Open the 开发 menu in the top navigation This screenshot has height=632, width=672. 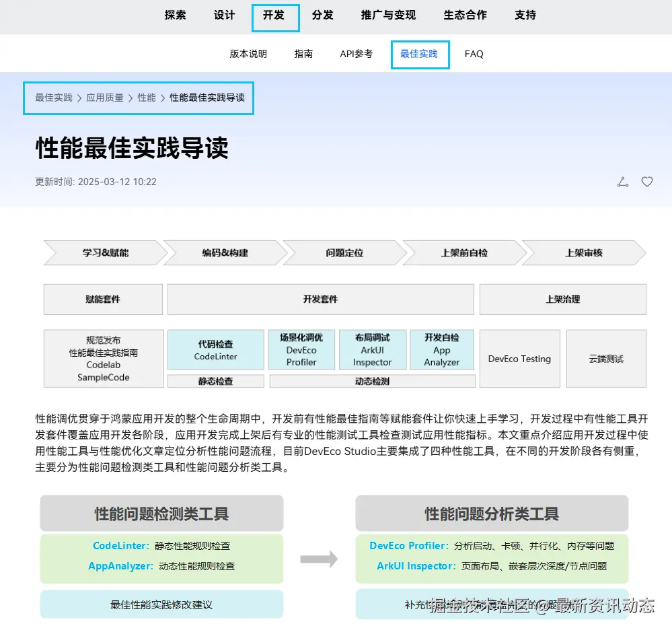[x=275, y=17]
